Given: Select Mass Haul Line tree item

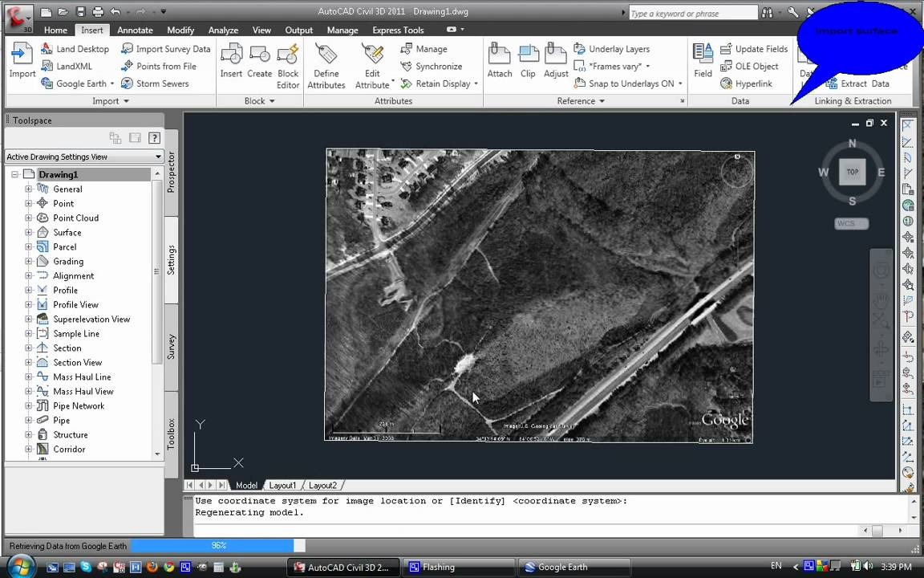Looking at the screenshot, I should [82, 377].
